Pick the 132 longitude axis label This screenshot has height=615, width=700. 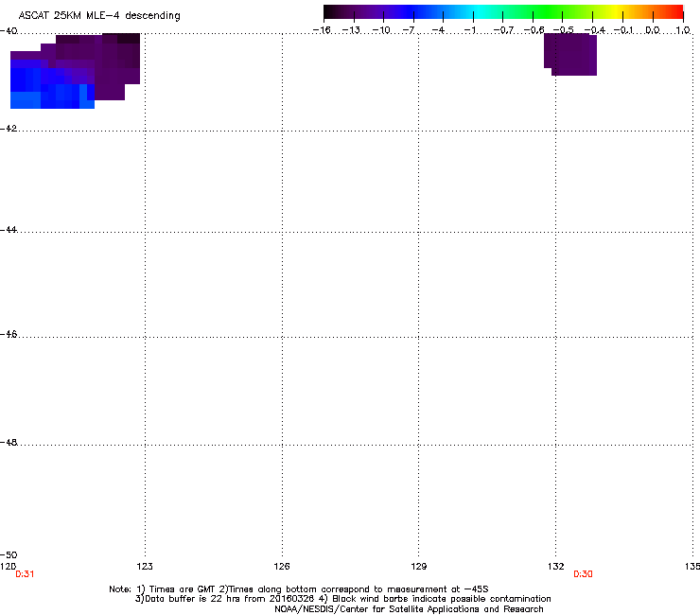pos(556,567)
